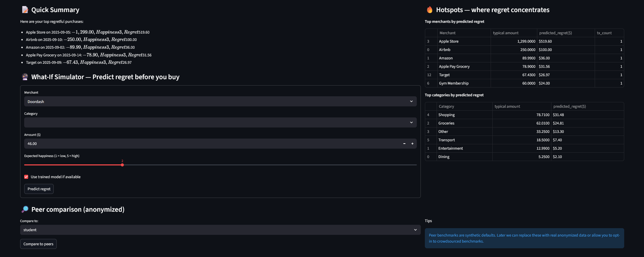Sort categories table by predicted_regret($) header

coord(588,106)
